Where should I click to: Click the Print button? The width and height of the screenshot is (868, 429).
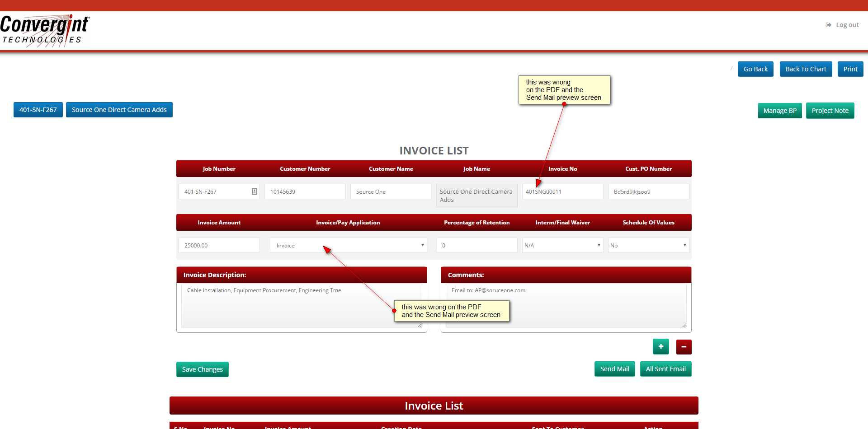850,69
